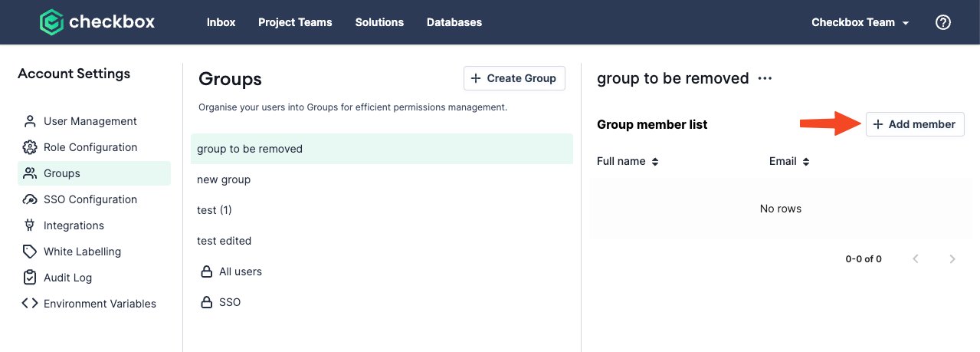Click the SSO Configuration cloud icon

click(x=30, y=199)
